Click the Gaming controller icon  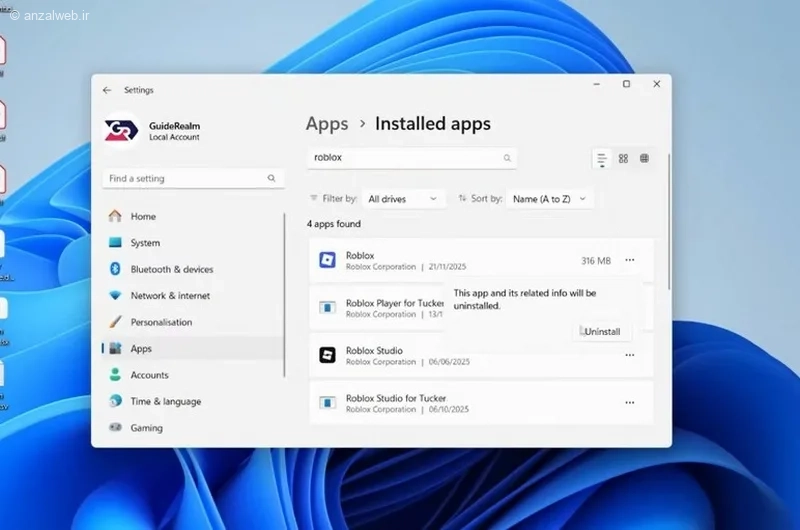[115, 427]
